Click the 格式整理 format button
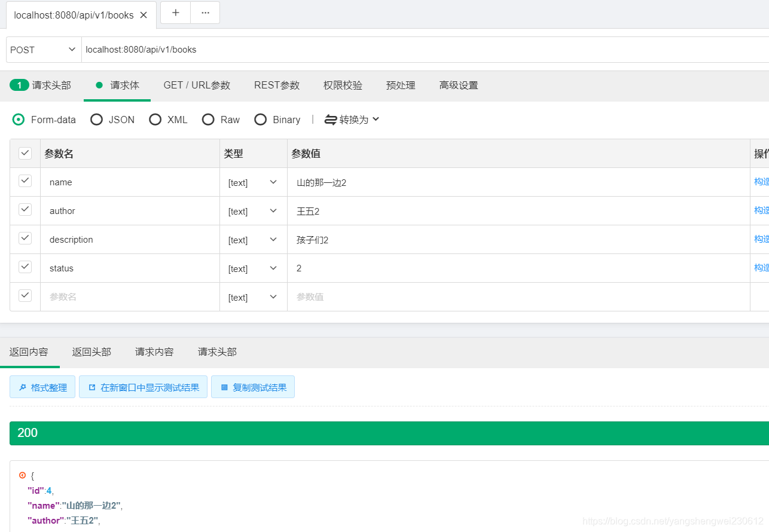The height and width of the screenshot is (532, 769). [x=42, y=387]
